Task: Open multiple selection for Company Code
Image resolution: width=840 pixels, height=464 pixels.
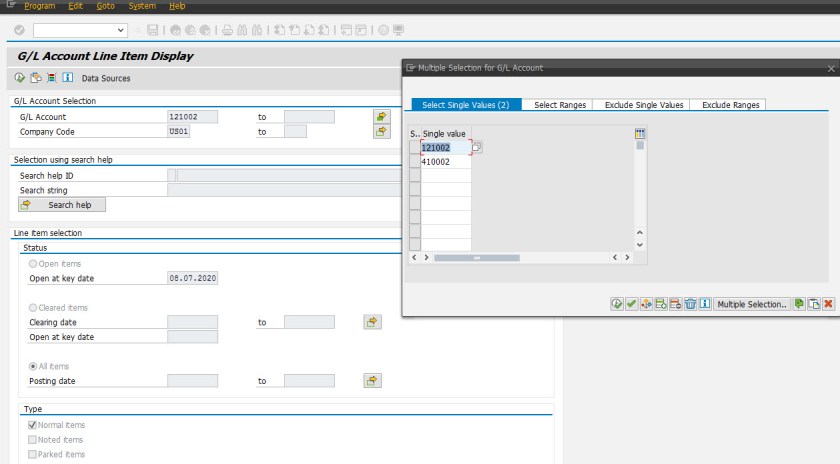Action: (381, 131)
